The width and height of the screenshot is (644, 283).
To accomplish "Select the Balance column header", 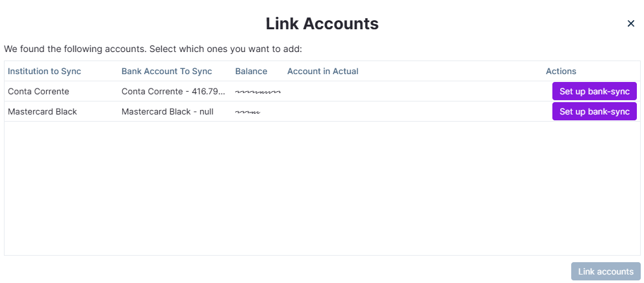I will click(x=251, y=71).
